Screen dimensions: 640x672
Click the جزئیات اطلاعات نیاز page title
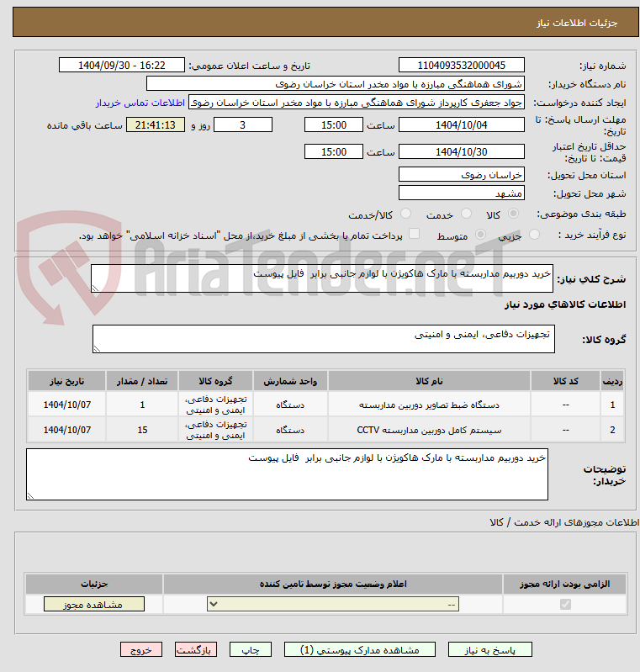(577, 23)
